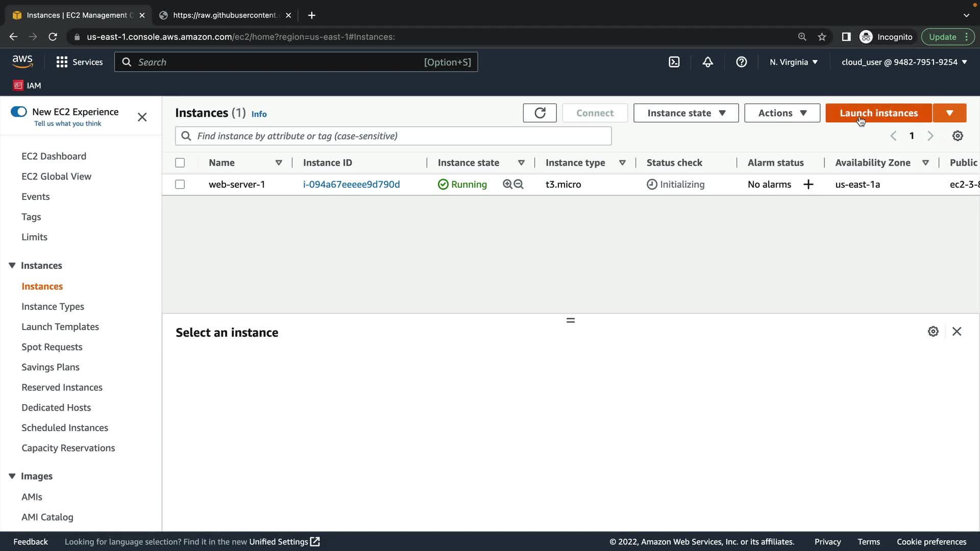Open Launch Templates in sidebar
The height and width of the screenshot is (551, 980).
pyautogui.click(x=60, y=327)
